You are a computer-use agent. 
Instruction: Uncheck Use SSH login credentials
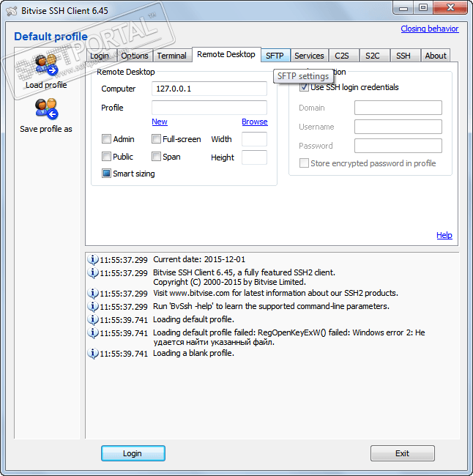coord(304,87)
